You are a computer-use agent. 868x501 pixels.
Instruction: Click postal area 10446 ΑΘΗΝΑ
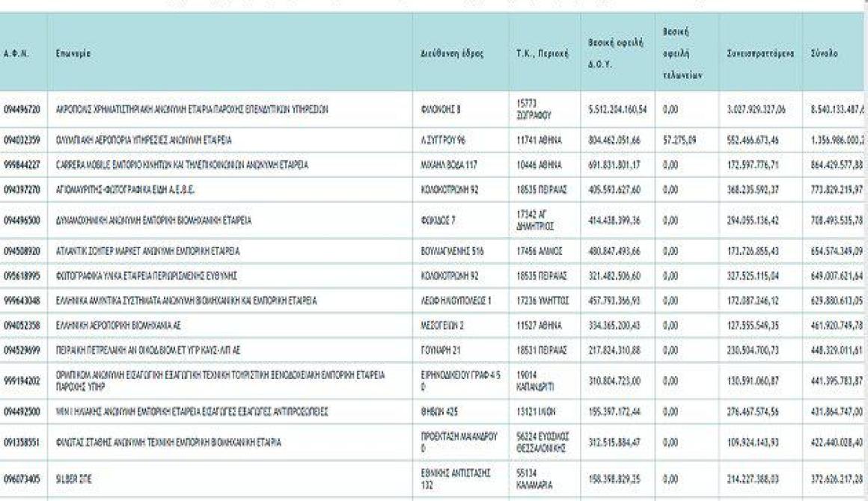[540, 165]
